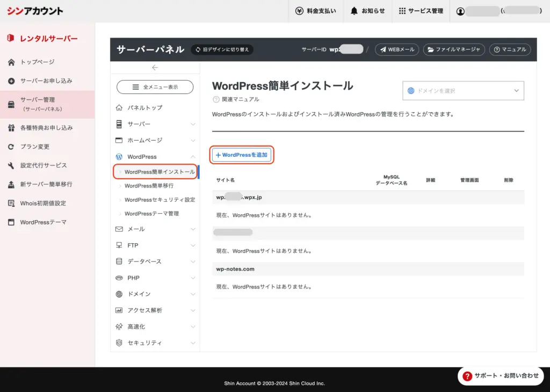Open WEBメール from the server panel header

pos(397,49)
